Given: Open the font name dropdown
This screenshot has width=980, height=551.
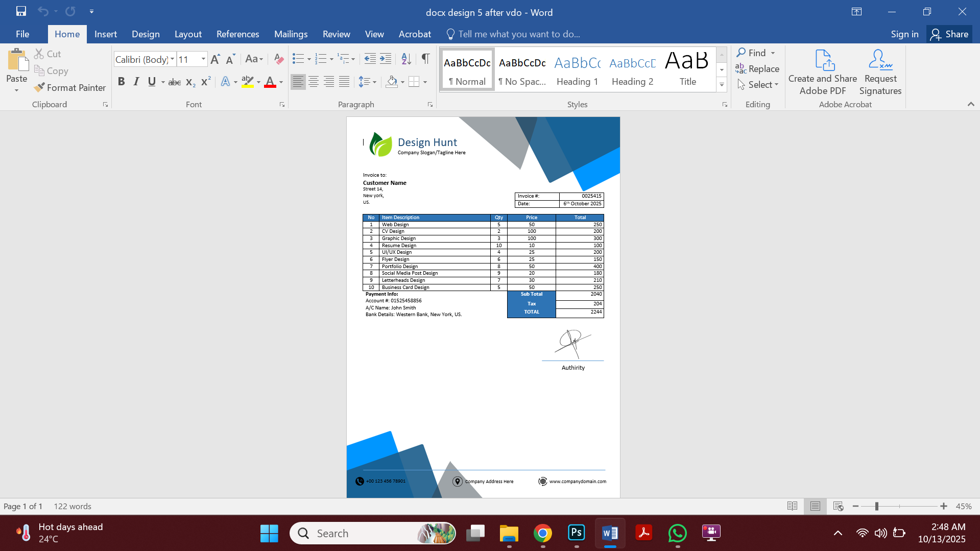Looking at the screenshot, I should [173, 59].
